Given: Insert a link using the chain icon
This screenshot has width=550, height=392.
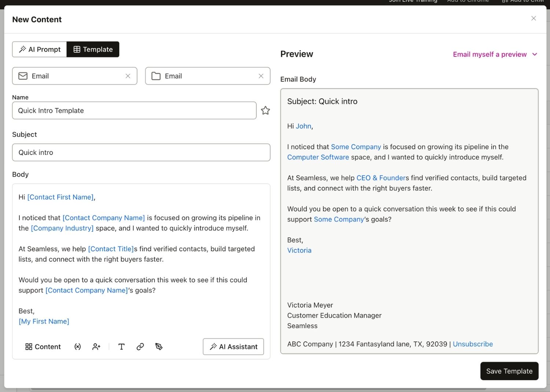Looking at the screenshot, I should 140,347.
